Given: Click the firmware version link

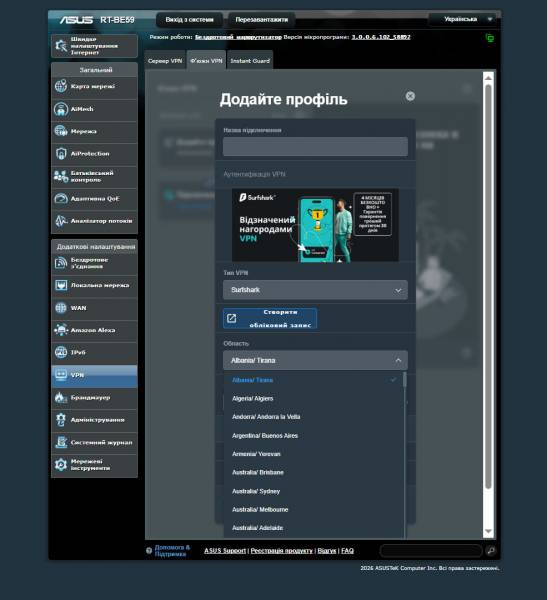Looking at the screenshot, I should coord(381,37).
